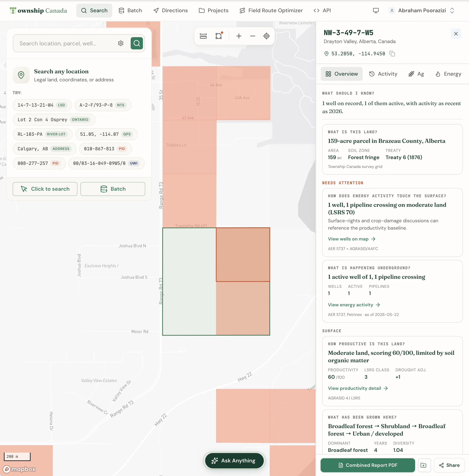The height and width of the screenshot is (476, 469).
Task: Copy coordinates 53.2050, -114.9450
Action: tap(392, 54)
